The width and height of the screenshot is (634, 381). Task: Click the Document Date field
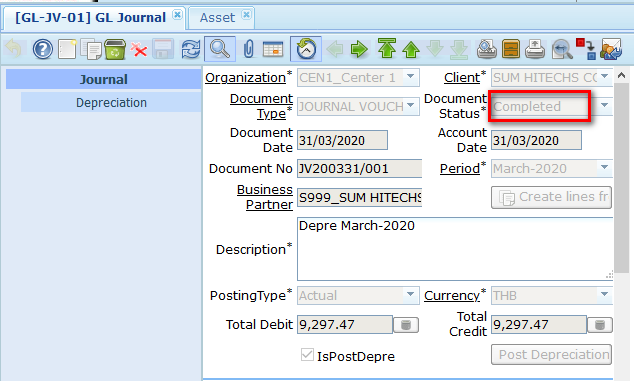(x=342, y=140)
